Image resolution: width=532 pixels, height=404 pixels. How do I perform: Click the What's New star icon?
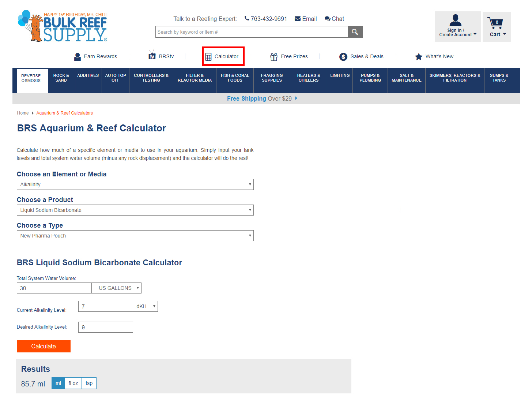click(x=419, y=57)
